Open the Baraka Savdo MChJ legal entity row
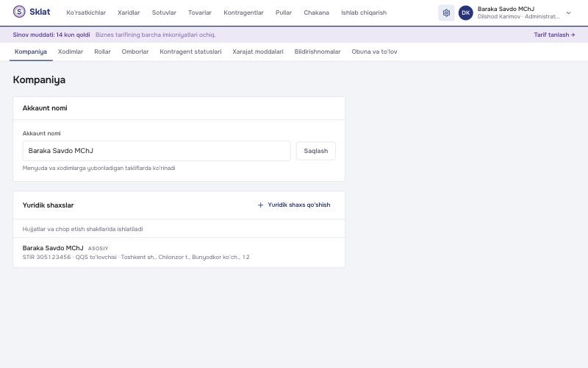 (x=179, y=252)
